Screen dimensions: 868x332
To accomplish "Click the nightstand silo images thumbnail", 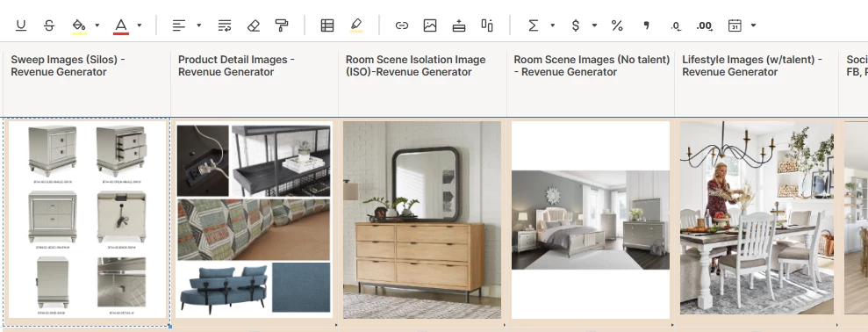I will click(x=88, y=220).
